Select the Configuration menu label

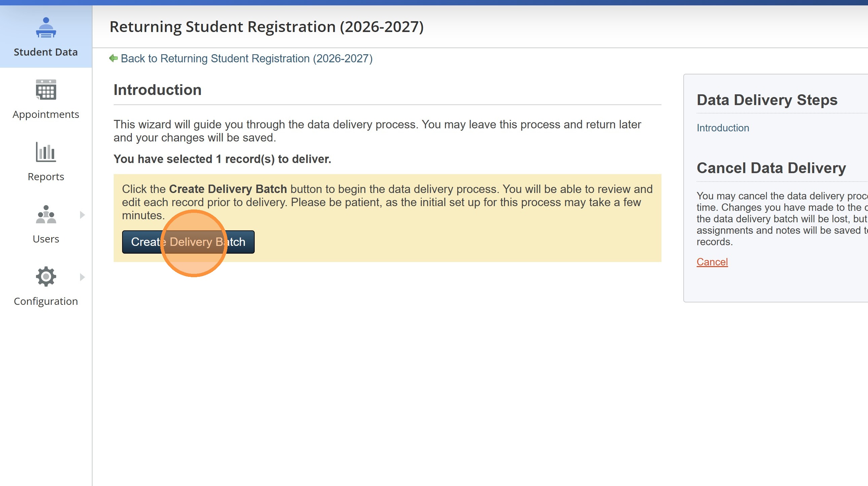[x=46, y=301]
